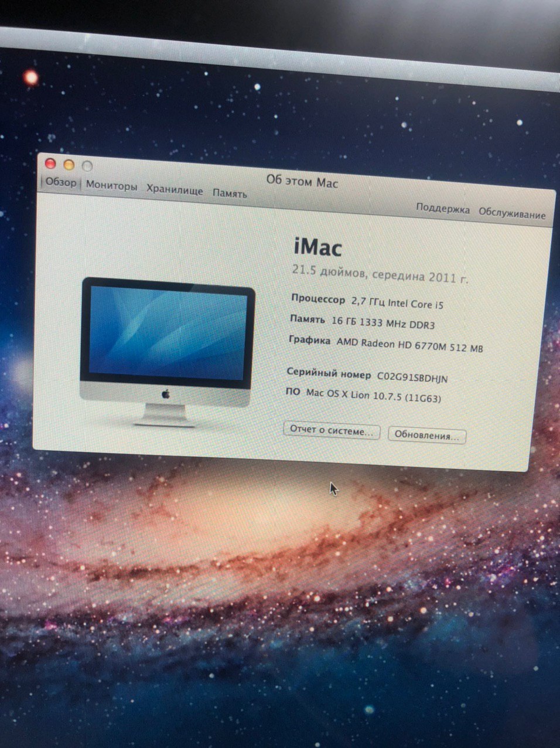The width and height of the screenshot is (560, 748).
Task: Open the Обслуживание link
Action: tap(512, 213)
